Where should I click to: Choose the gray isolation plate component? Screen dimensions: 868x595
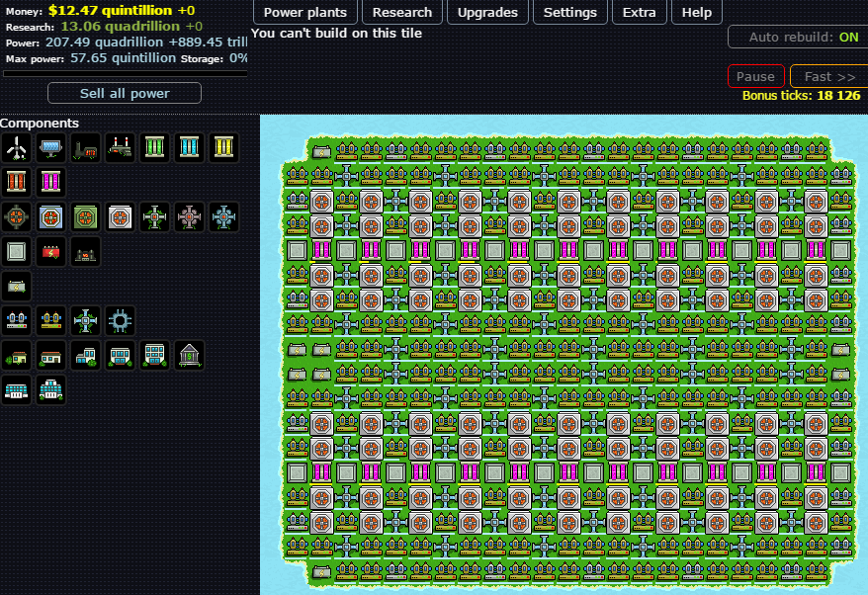click(x=16, y=251)
